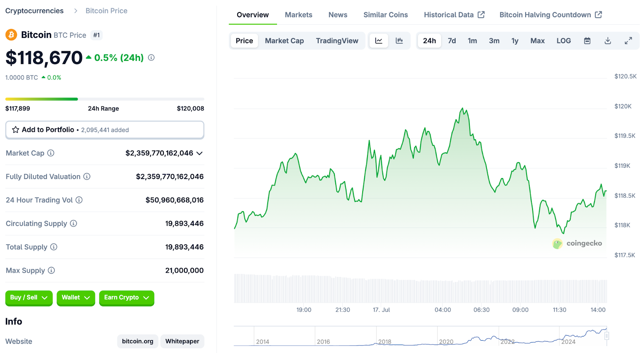Click star icon in Add to Portfolio

(x=16, y=130)
